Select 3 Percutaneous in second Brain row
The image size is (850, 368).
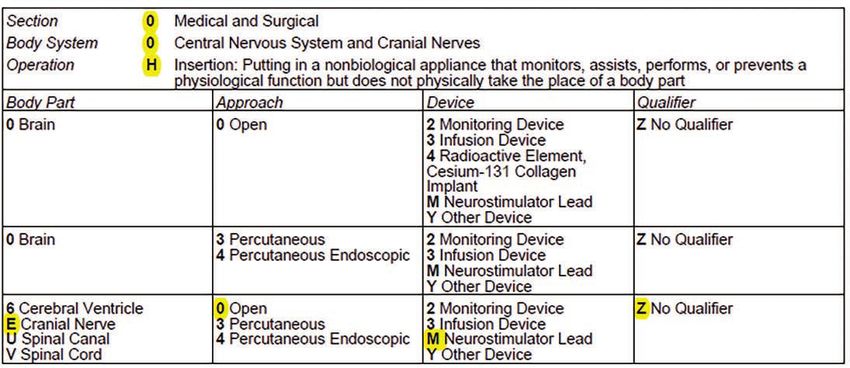pyautogui.click(x=271, y=240)
